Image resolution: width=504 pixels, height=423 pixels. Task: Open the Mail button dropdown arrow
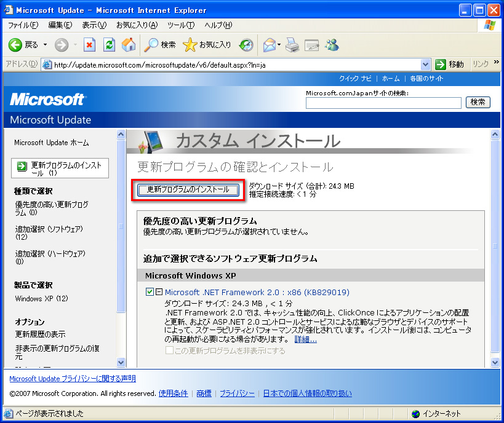(279, 45)
